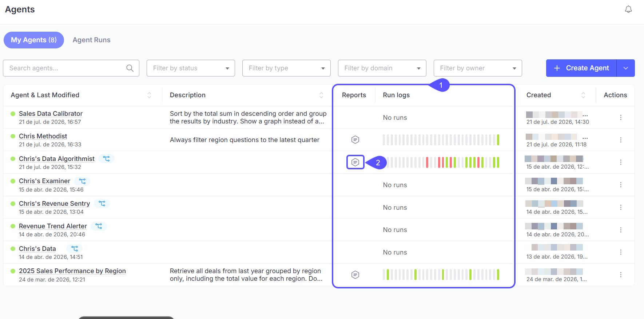This screenshot has width=644, height=319.
Task: Open the Chris Methodist agent
Action: coord(43,136)
